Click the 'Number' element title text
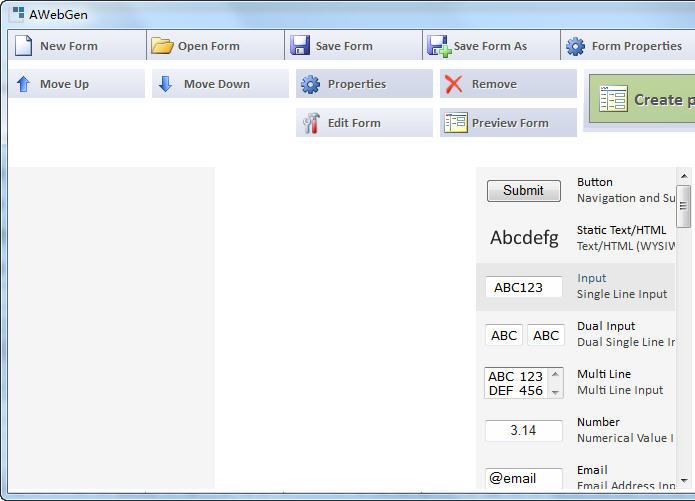This screenshot has width=695, height=501. [598, 422]
